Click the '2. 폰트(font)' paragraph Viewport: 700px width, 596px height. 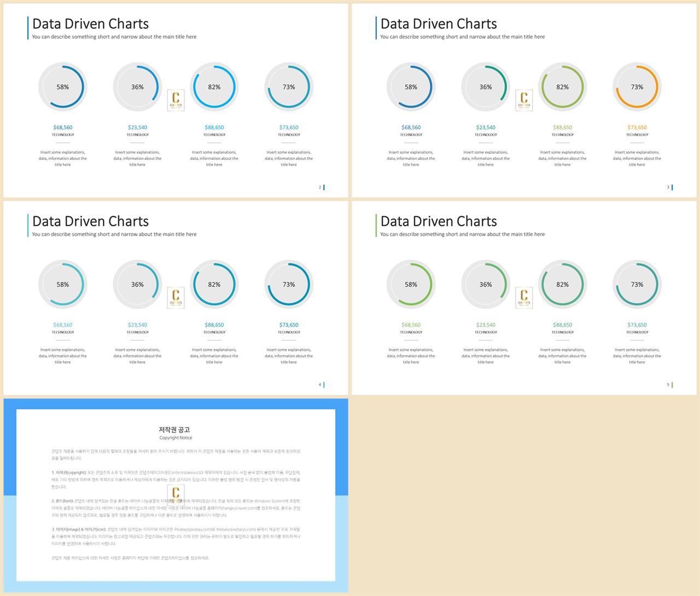[x=176, y=508]
